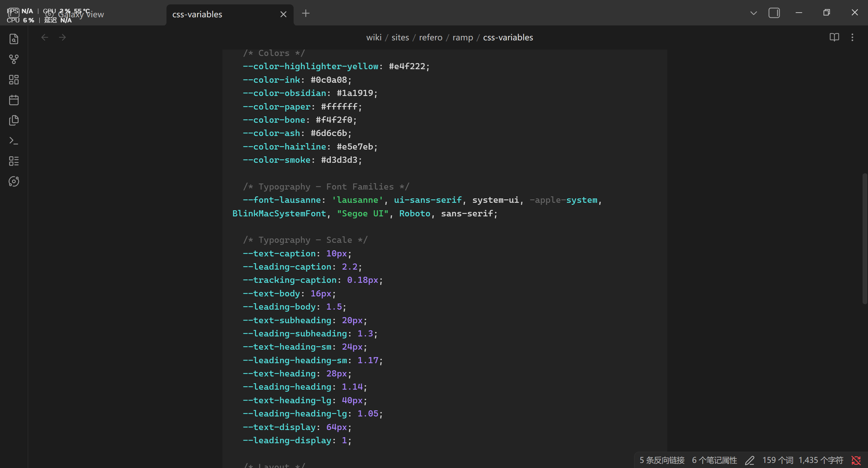Open today's daily note calendar icon
Screen dimensions: 868x468
pyautogui.click(x=14, y=100)
